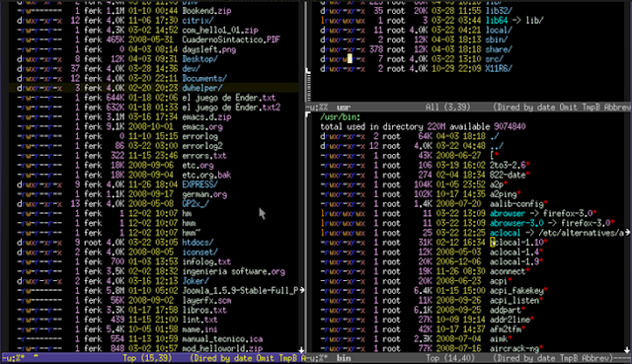Select aclocal-1.4 executable
Screen dimensions: 632x364
click(x=513, y=253)
